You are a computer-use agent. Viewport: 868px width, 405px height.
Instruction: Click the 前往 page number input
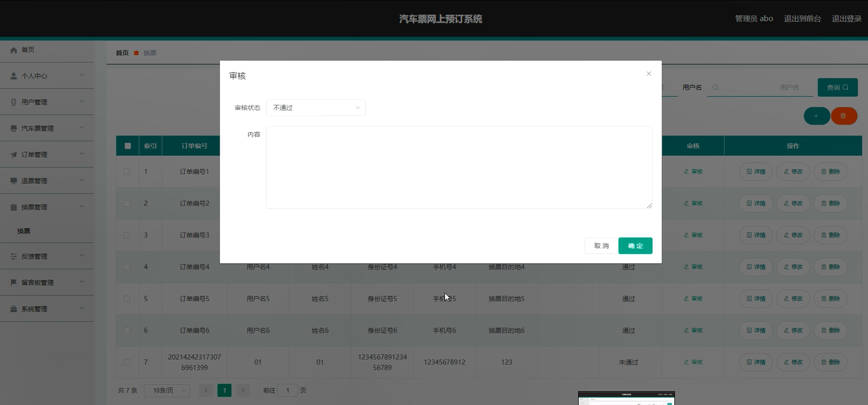coord(287,391)
